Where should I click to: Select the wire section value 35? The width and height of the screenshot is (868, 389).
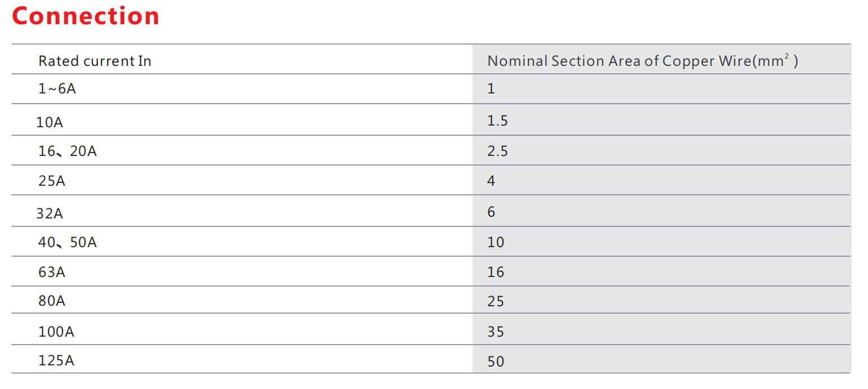coord(496,332)
